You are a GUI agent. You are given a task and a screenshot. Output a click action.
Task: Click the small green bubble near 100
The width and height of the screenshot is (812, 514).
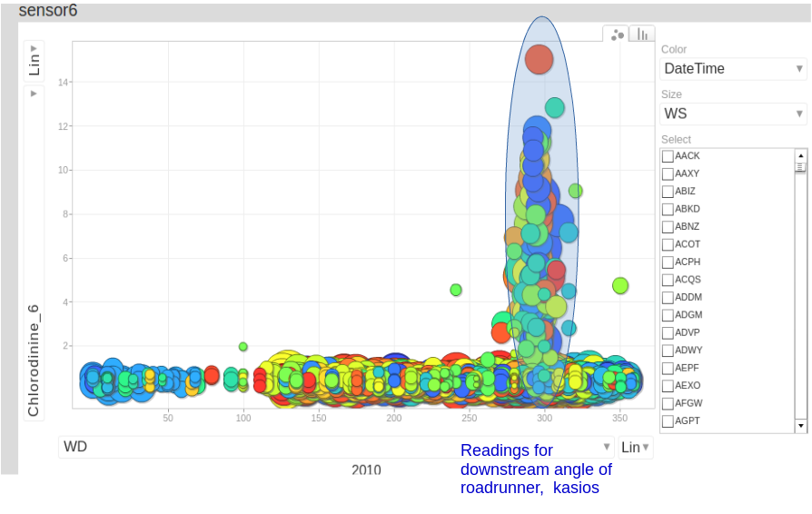tap(243, 346)
